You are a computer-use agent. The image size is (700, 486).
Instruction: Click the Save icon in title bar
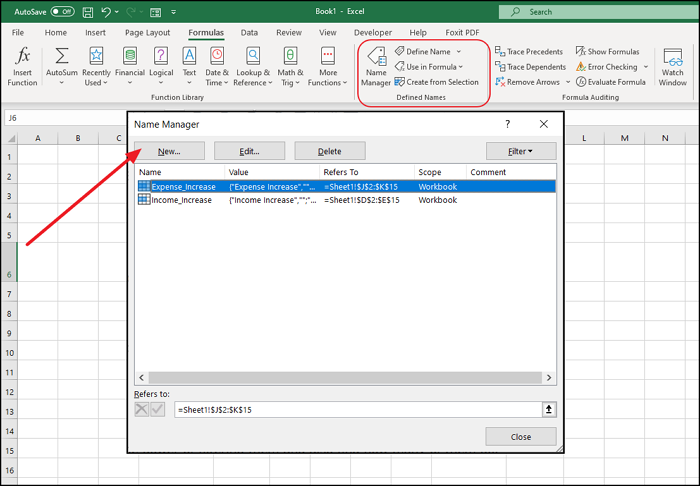[x=88, y=12]
